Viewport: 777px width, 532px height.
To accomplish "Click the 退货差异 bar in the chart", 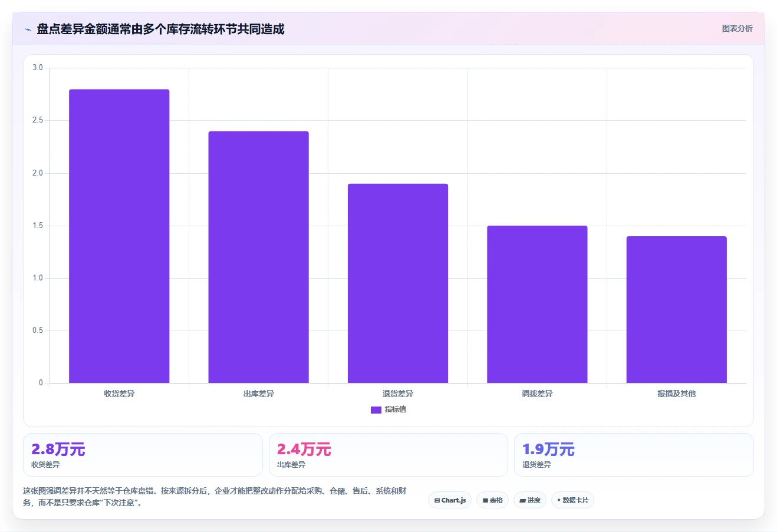I will 398,283.
